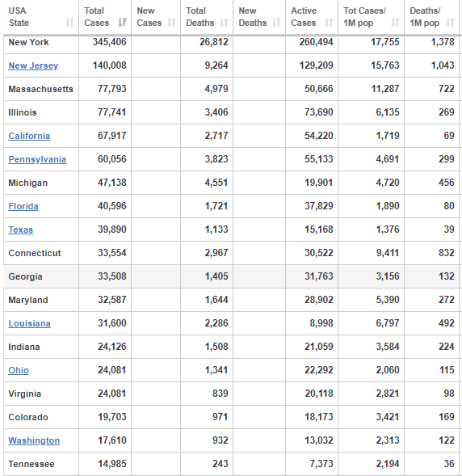The image size is (462, 476).
Task: Click the Active Cases header label
Action: (304, 17)
